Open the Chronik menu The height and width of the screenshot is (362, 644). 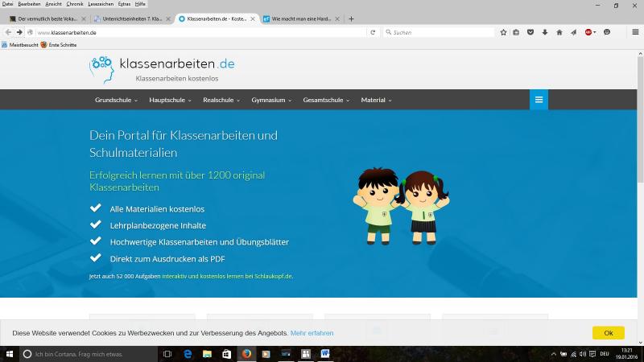pos(75,4)
